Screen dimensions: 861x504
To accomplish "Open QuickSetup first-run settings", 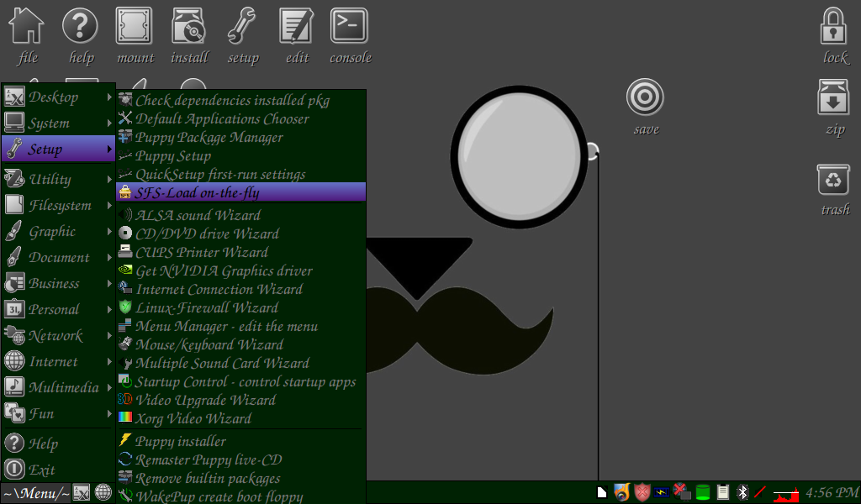I will [241, 175].
